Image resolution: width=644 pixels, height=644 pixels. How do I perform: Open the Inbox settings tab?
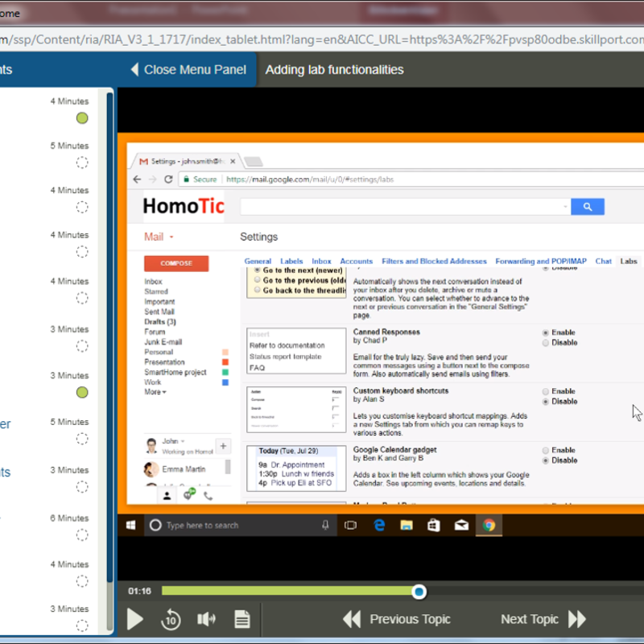pos(321,261)
